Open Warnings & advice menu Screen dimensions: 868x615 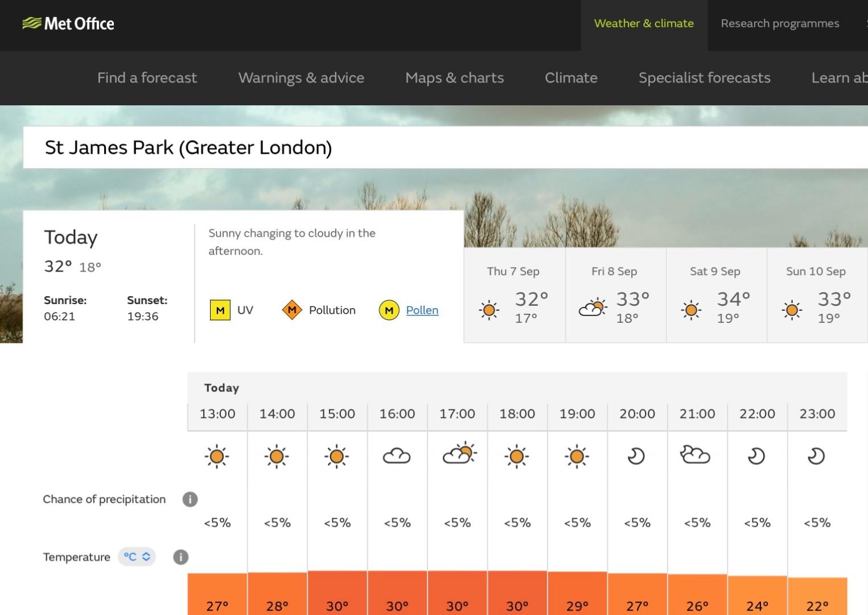coord(301,78)
